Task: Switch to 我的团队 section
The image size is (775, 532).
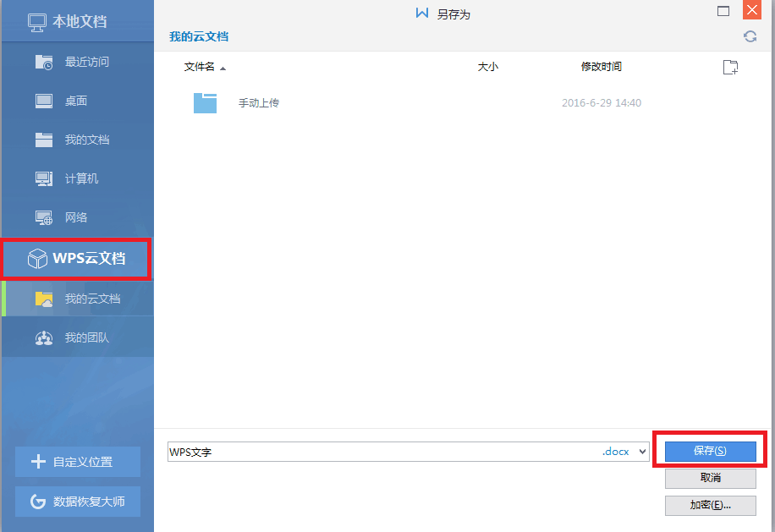Action: 78,337
